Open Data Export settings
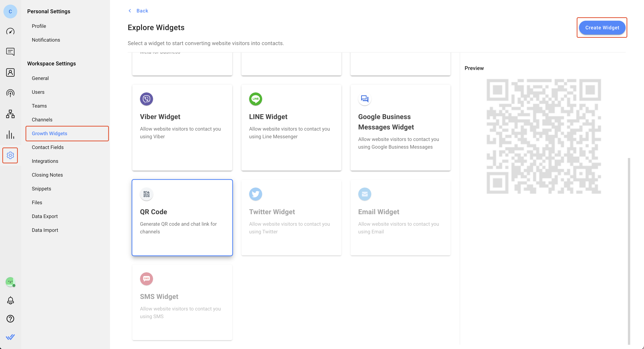Viewport: 644px width, 349px height. click(45, 216)
